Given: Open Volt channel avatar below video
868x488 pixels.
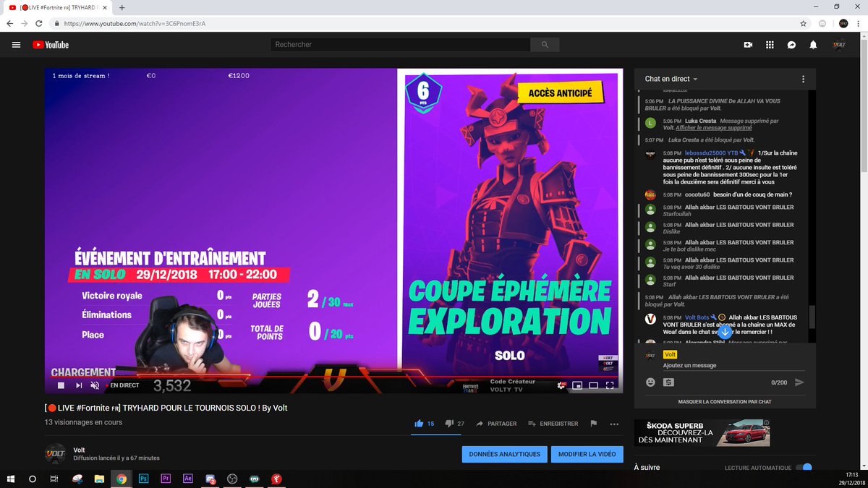Looking at the screenshot, I should 56,454.
